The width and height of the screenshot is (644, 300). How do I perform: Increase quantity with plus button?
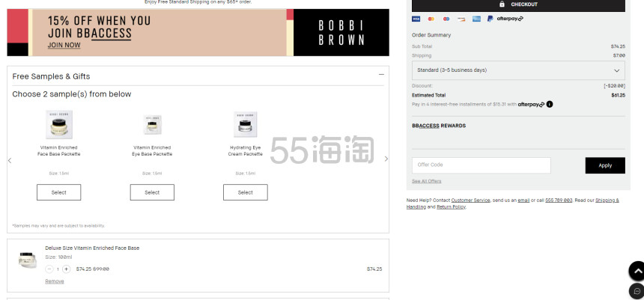pyautogui.click(x=66, y=269)
